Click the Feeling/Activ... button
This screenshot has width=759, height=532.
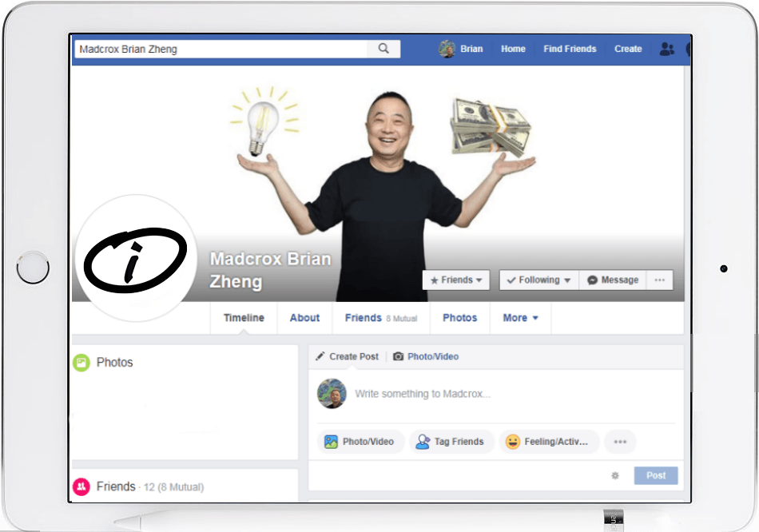548,442
